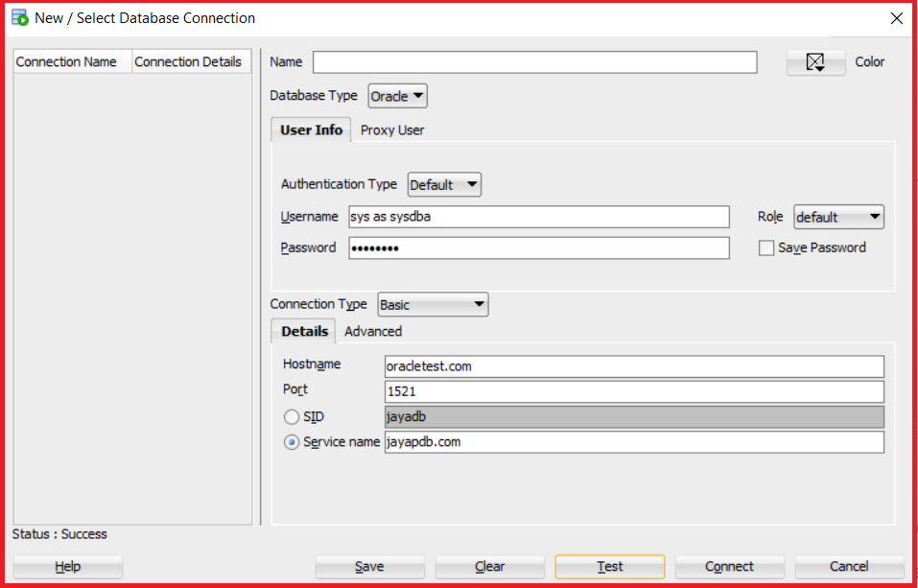Viewport: 918px width, 588px height.
Task: Click the Hostname field with oracletest.com
Action: 634,366
